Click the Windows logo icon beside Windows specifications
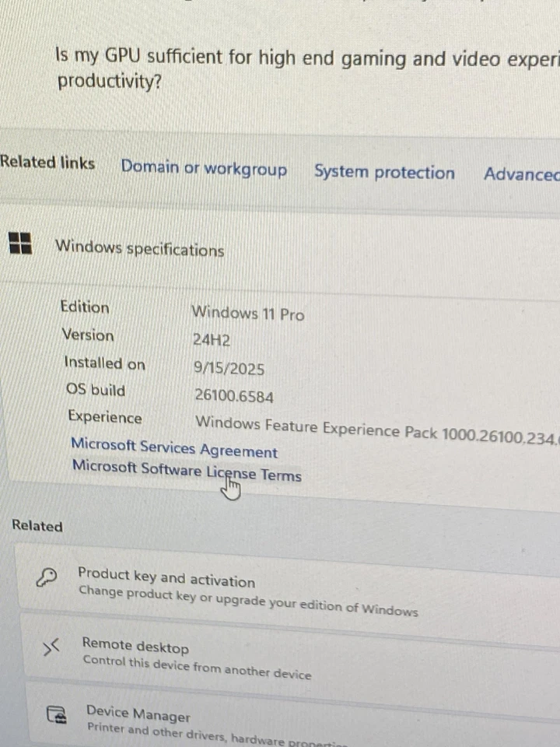 pos(20,243)
